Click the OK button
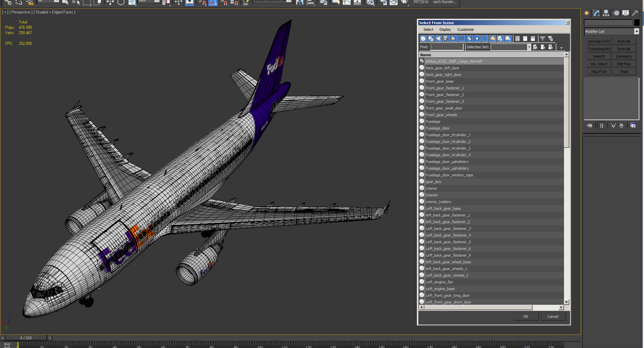644x348 pixels. click(x=526, y=317)
